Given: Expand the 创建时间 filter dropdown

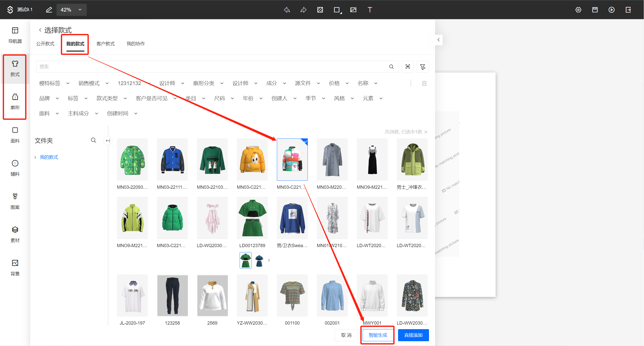Looking at the screenshot, I should click(x=122, y=113).
